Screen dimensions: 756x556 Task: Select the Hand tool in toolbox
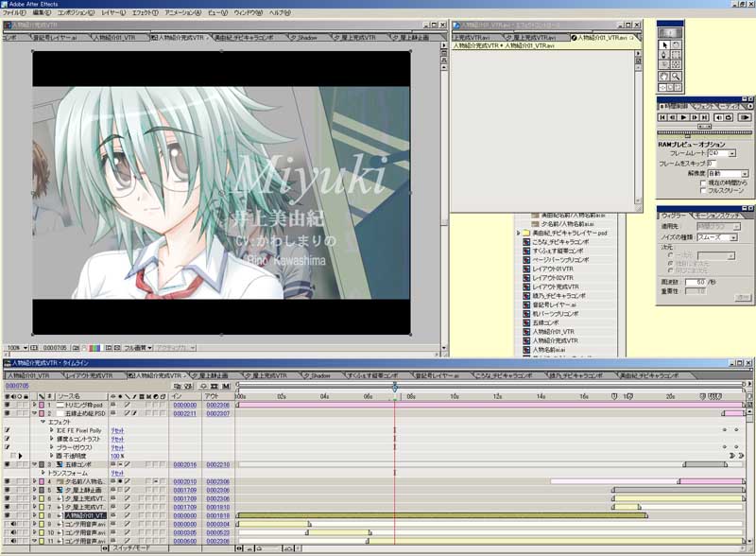pos(664,77)
